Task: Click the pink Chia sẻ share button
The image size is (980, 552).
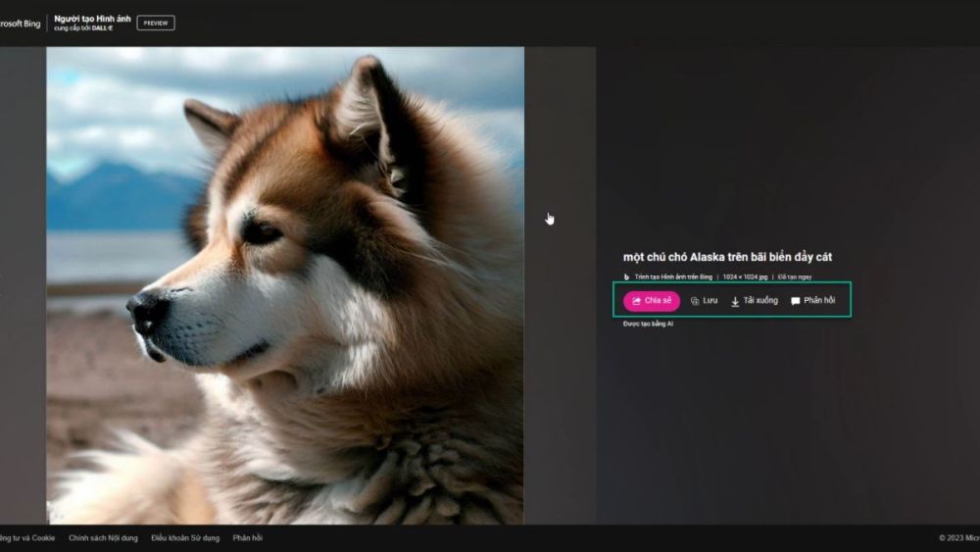Action: pyautogui.click(x=652, y=301)
